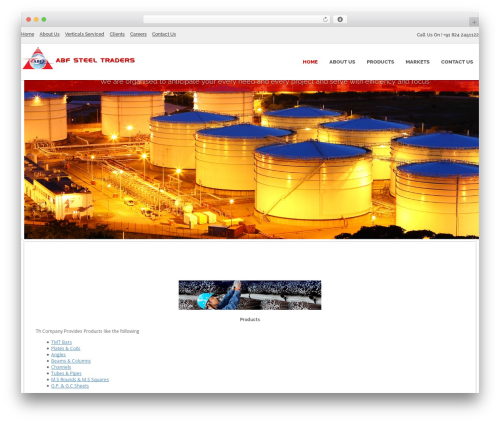This screenshot has width=500, height=423.
Task: Open Careers link in top bar
Action: pyautogui.click(x=138, y=34)
